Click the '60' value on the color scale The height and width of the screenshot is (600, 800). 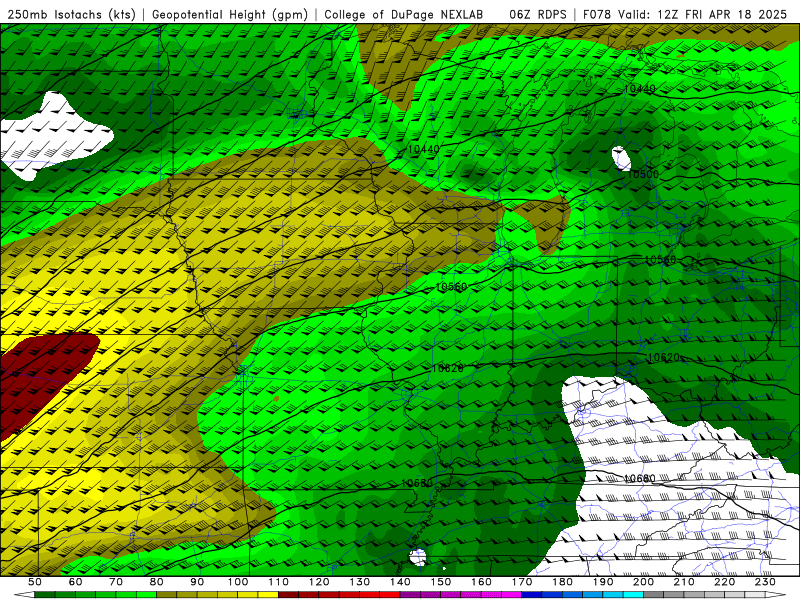75,582
